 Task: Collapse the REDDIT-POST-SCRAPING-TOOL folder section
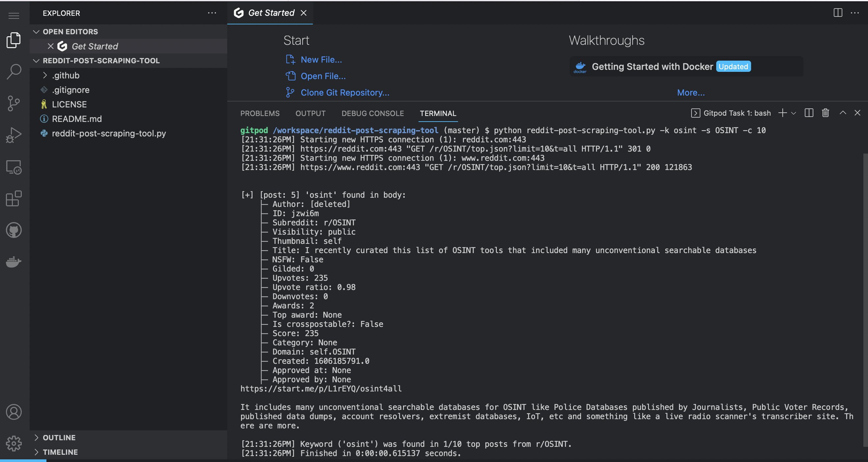point(128,61)
